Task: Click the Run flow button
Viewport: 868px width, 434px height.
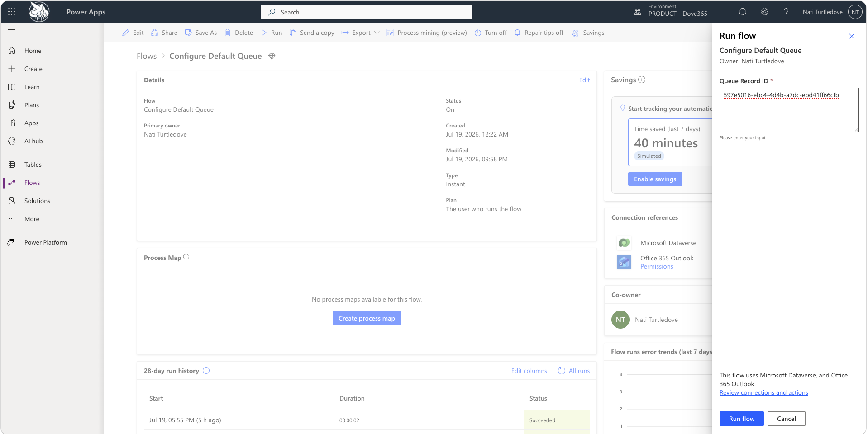Action: 742,419
